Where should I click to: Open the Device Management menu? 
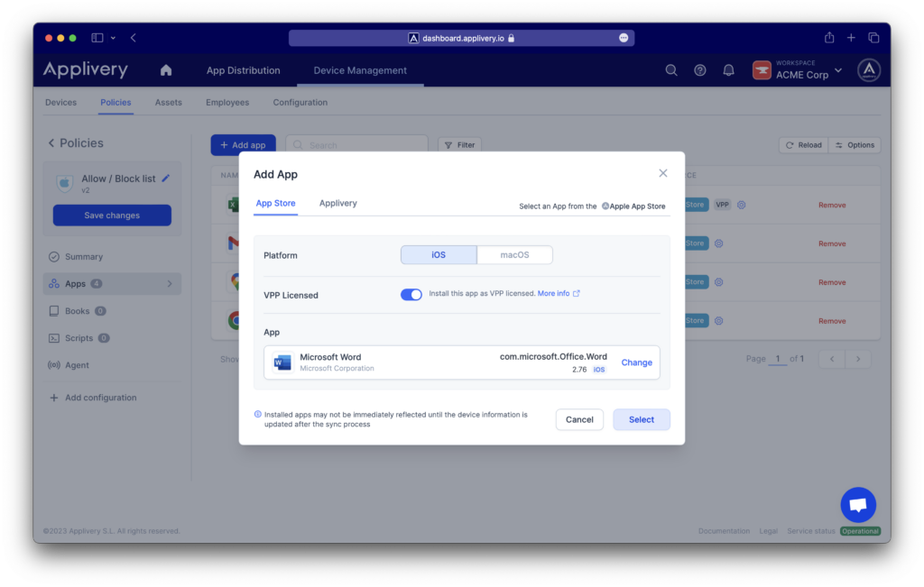pos(360,70)
